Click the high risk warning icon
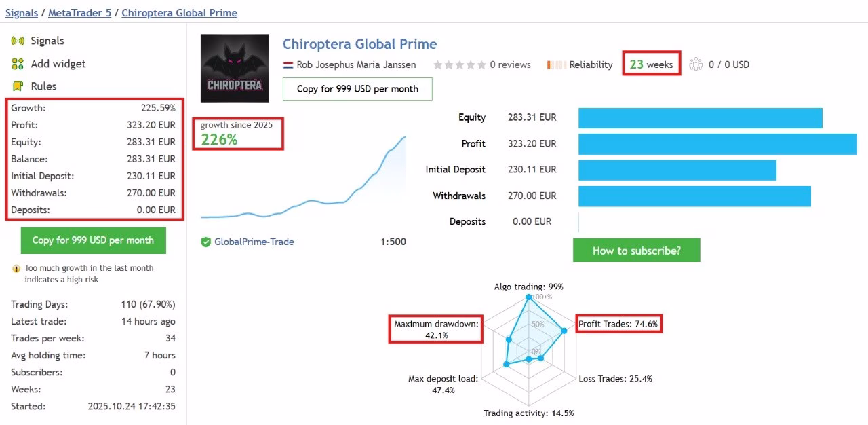 [16, 269]
